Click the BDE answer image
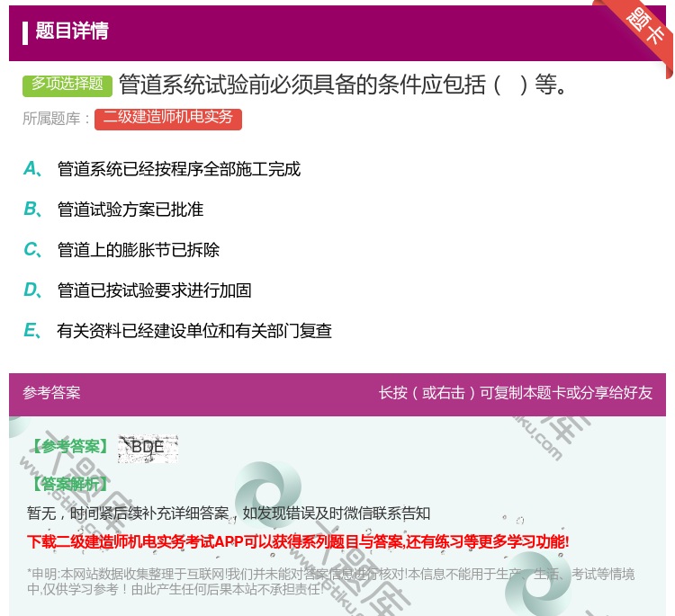The height and width of the screenshot is (616, 675). tap(148, 447)
